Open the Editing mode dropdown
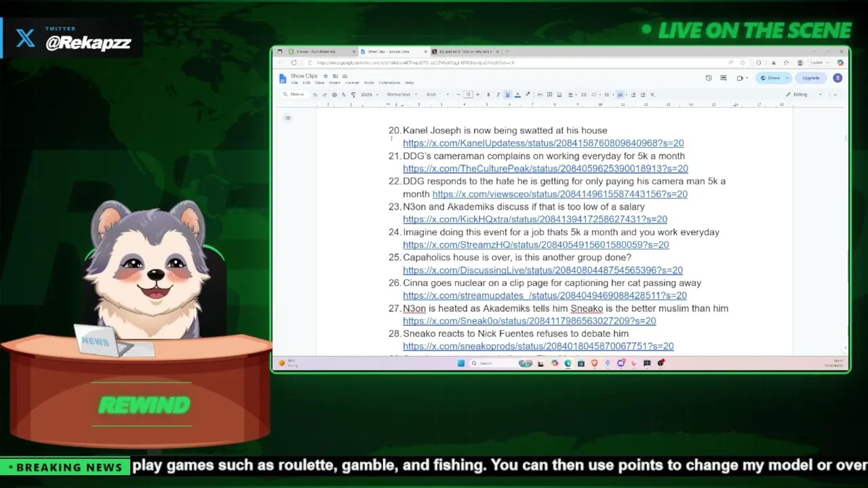This screenshot has width=868, height=488. (x=804, y=95)
